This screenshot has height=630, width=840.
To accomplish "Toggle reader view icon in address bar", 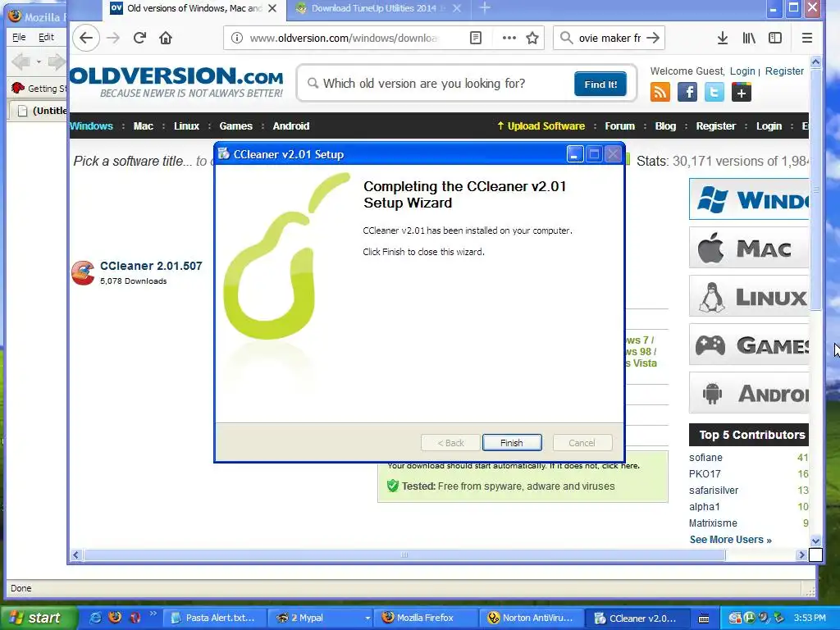I will [476, 38].
